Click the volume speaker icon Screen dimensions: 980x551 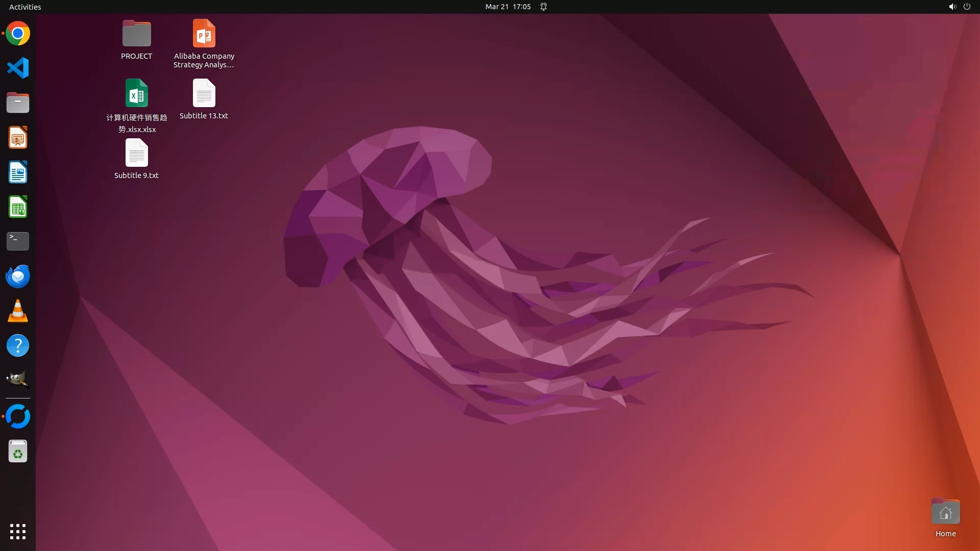952,7
